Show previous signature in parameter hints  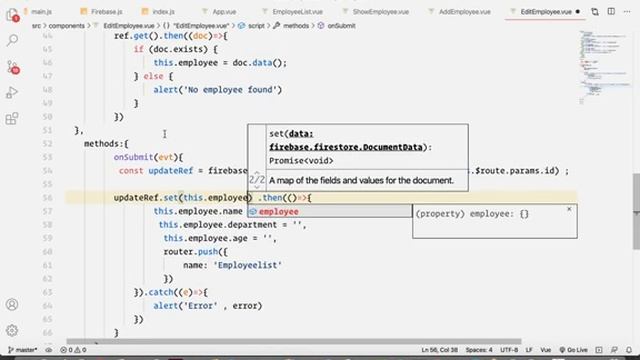click(257, 173)
